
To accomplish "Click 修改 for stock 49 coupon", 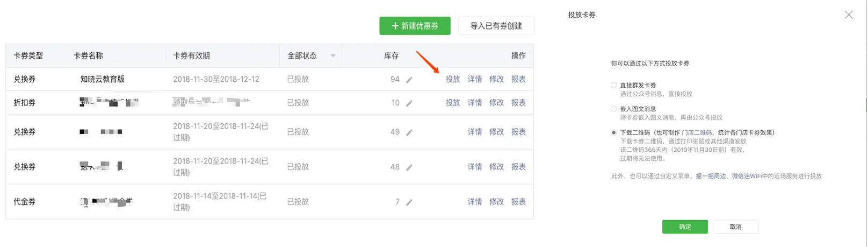I will pyautogui.click(x=496, y=132).
